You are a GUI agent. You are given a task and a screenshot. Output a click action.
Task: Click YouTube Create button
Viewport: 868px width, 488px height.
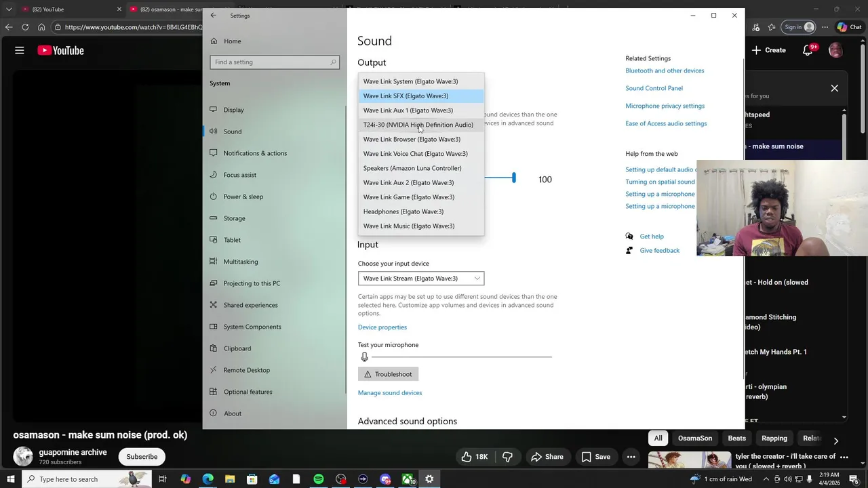click(769, 50)
